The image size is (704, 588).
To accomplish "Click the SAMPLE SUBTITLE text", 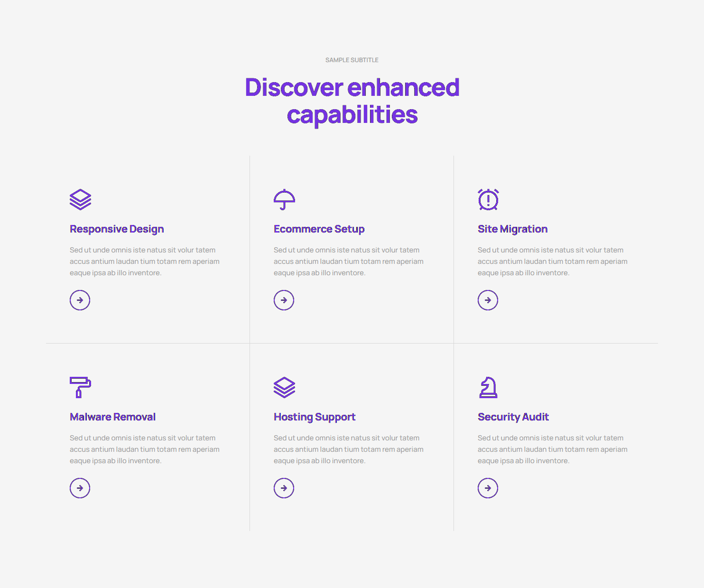I will point(352,60).
